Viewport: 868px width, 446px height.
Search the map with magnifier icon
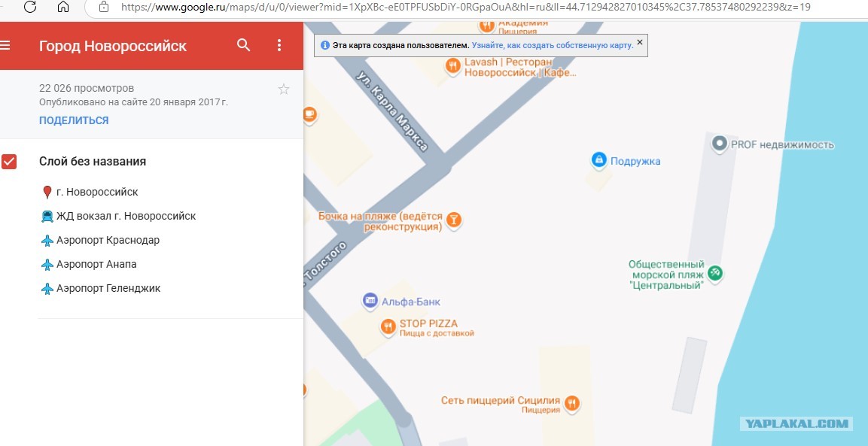pyautogui.click(x=244, y=45)
